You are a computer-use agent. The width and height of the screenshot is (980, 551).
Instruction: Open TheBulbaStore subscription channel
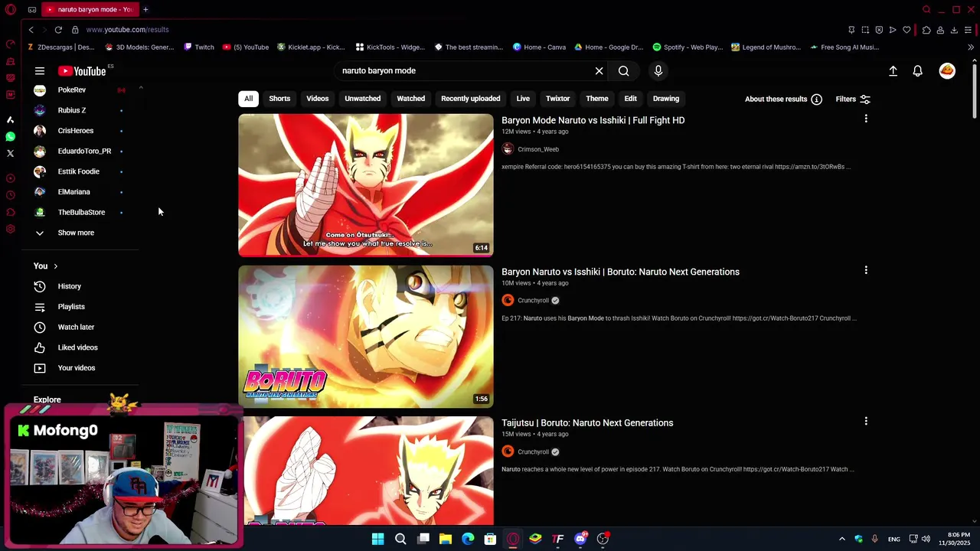point(81,212)
